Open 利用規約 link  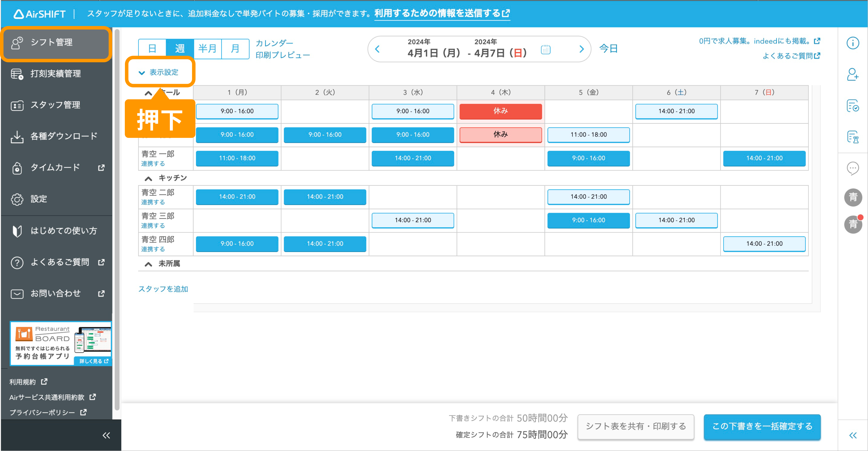[x=28, y=382]
